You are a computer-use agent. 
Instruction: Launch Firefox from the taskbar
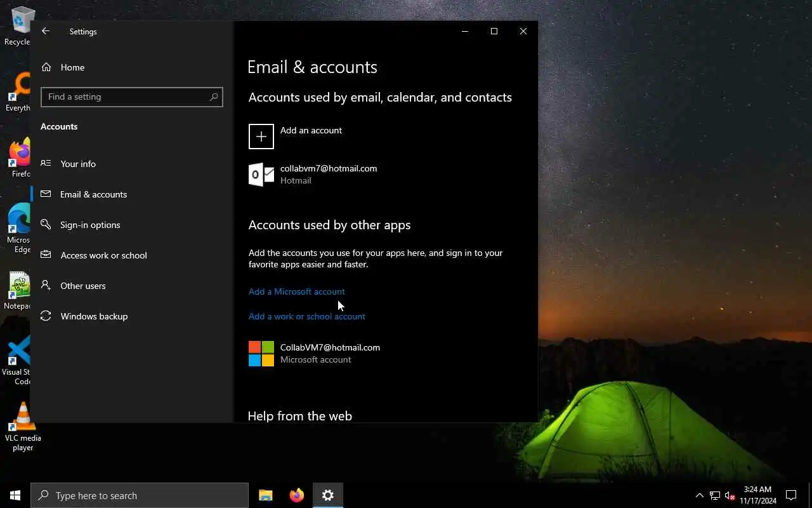coord(297,495)
